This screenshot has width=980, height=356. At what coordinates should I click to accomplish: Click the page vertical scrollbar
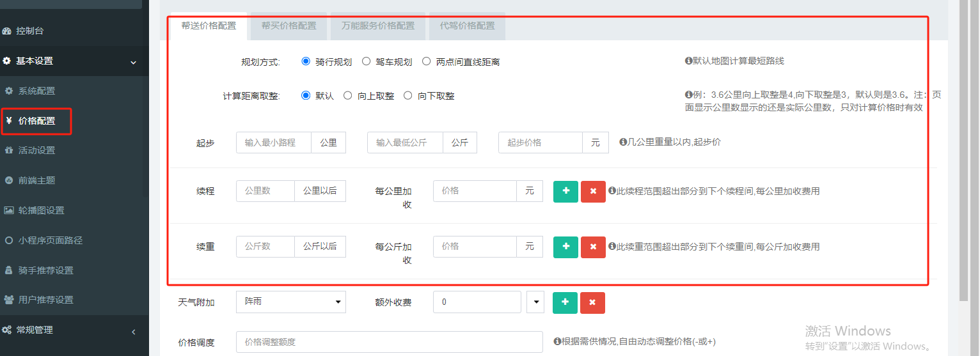pyautogui.click(x=963, y=150)
